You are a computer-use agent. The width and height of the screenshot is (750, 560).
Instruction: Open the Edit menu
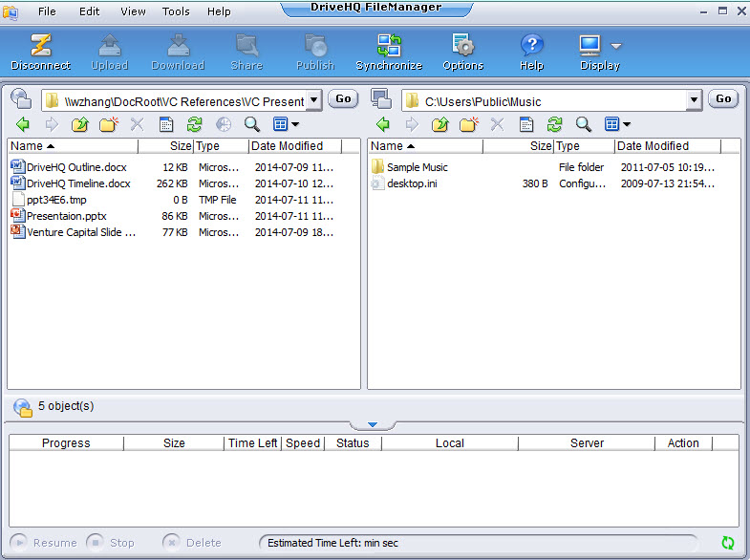[x=89, y=11]
